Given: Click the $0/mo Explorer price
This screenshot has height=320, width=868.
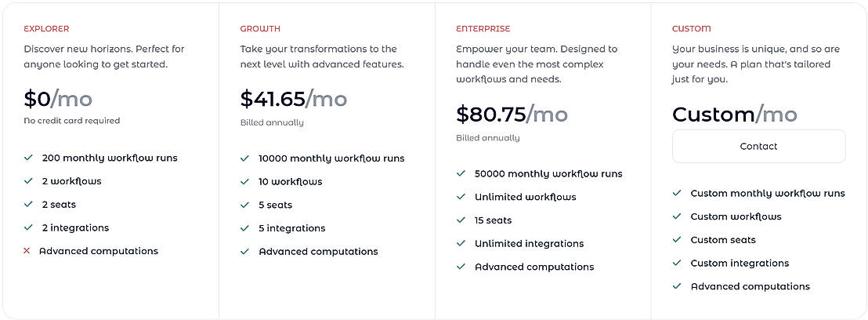Looking at the screenshot, I should (58, 99).
